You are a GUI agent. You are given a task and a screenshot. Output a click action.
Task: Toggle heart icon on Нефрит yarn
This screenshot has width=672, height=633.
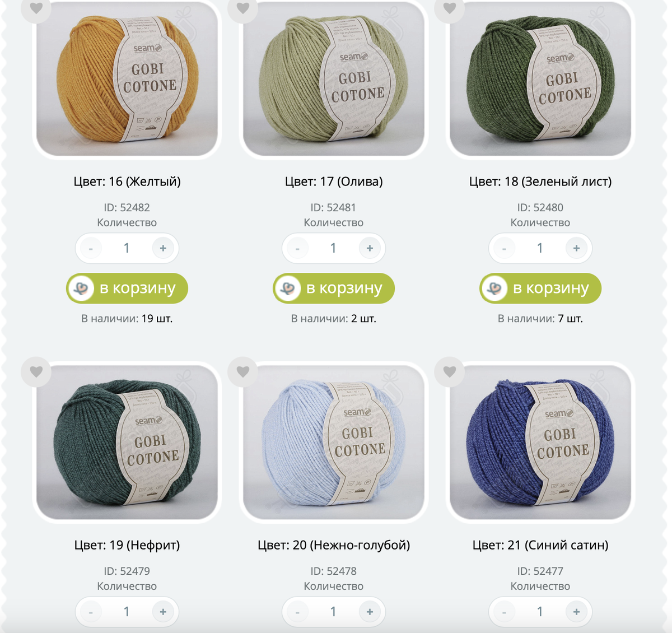[x=36, y=371]
